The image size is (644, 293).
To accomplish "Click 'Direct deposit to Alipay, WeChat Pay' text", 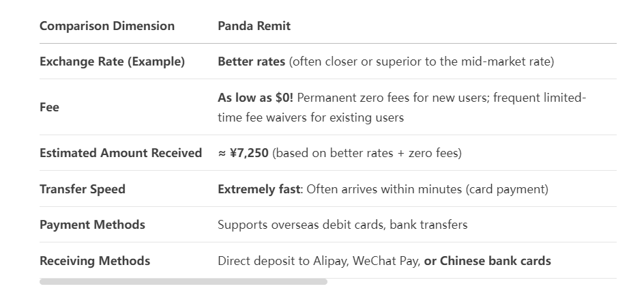I will tap(319, 261).
